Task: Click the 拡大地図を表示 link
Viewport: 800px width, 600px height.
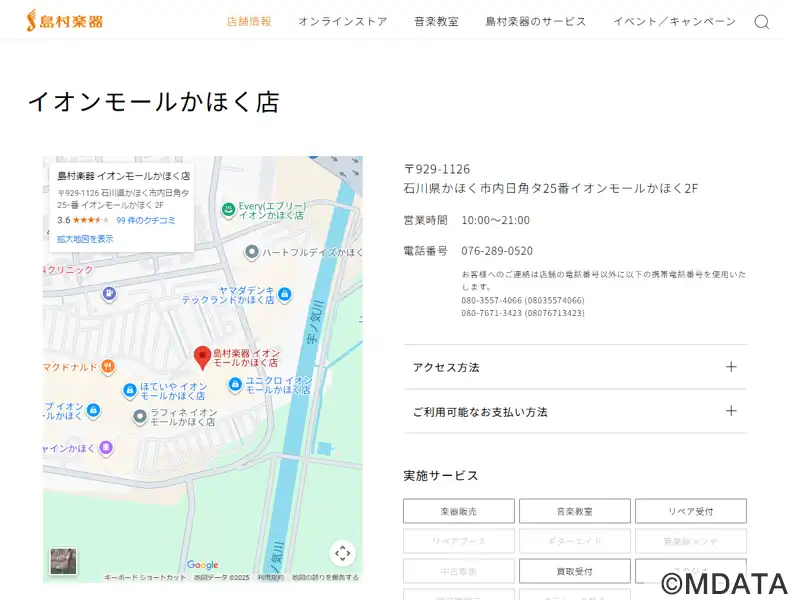Action: (x=85, y=239)
